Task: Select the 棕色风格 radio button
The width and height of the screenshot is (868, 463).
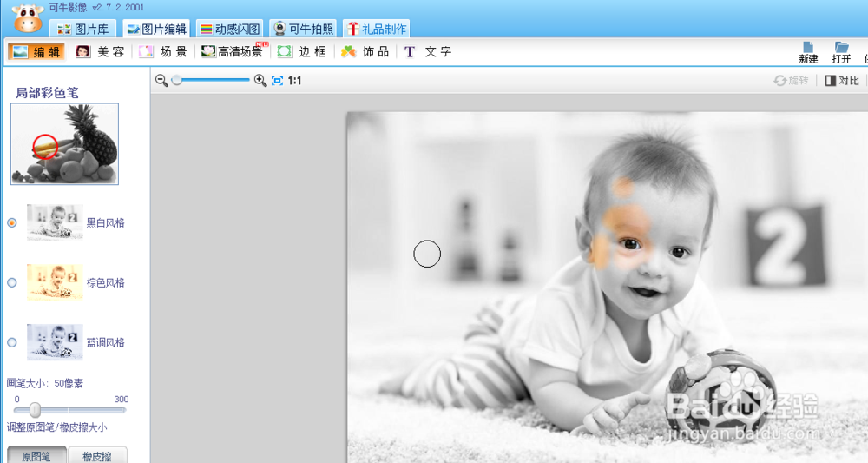Action: click(x=11, y=282)
